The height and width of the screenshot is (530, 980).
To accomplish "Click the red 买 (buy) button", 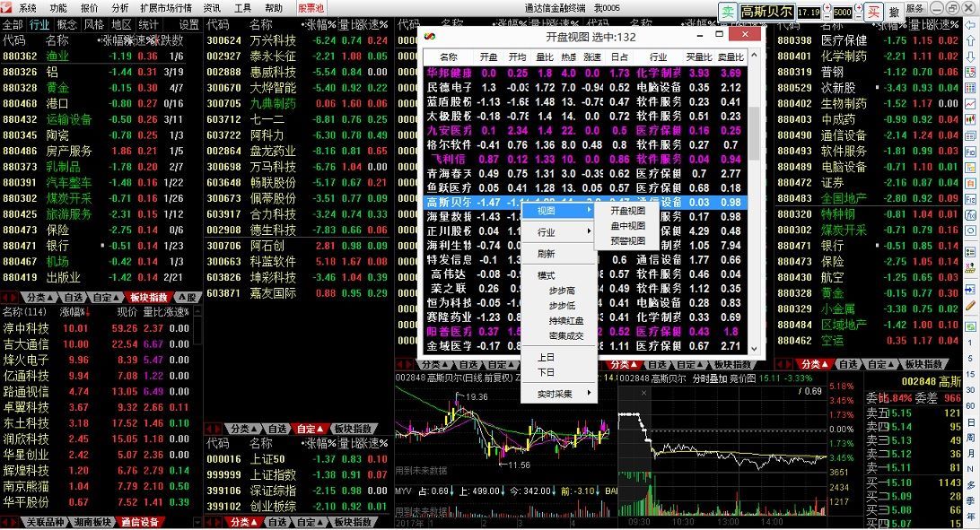I will (x=872, y=13).
